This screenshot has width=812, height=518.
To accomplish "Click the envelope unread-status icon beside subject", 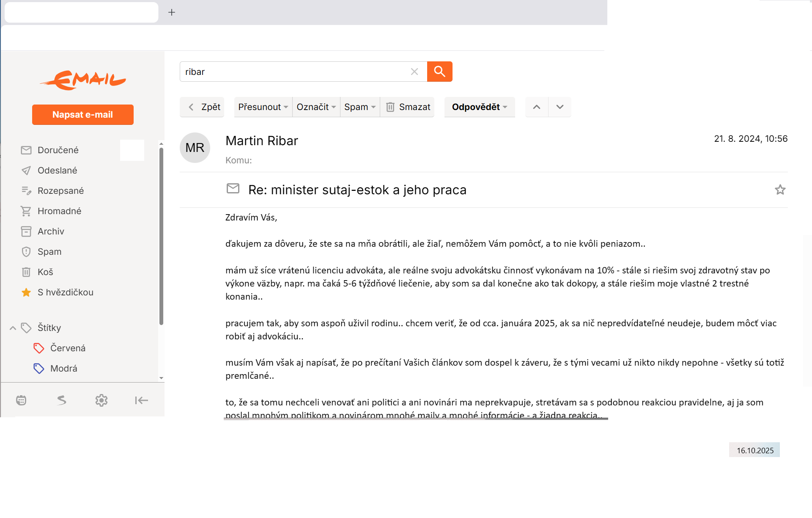I will [233, 189].
